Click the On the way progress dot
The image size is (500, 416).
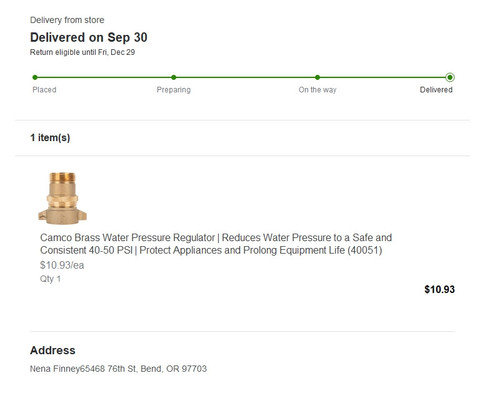317,77
